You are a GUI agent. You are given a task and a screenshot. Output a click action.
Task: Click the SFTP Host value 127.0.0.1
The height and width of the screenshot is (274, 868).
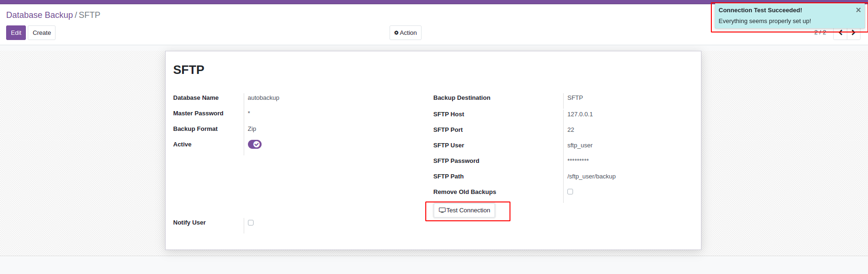pos(580,114)
